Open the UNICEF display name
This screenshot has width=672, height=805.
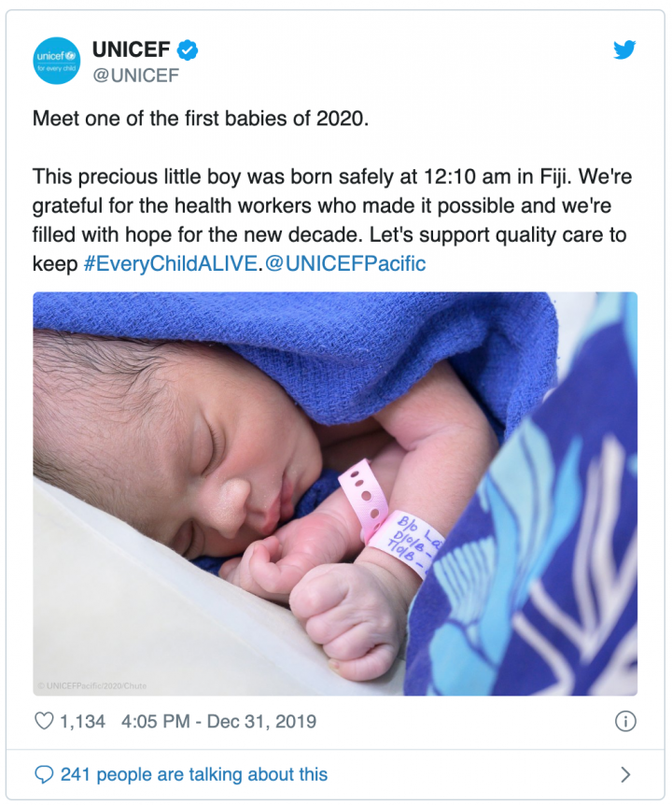pos(131,50)
